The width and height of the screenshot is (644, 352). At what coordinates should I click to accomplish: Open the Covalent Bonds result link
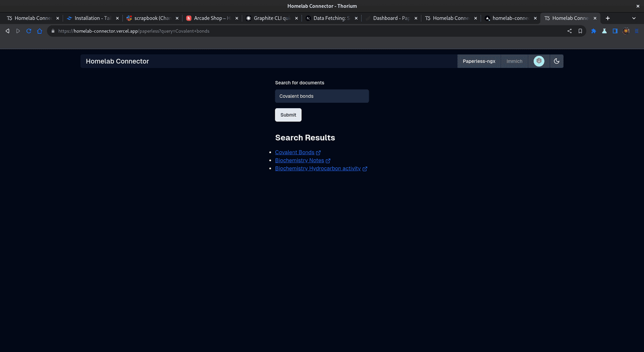pyautogui.click(x=295, y=153)
